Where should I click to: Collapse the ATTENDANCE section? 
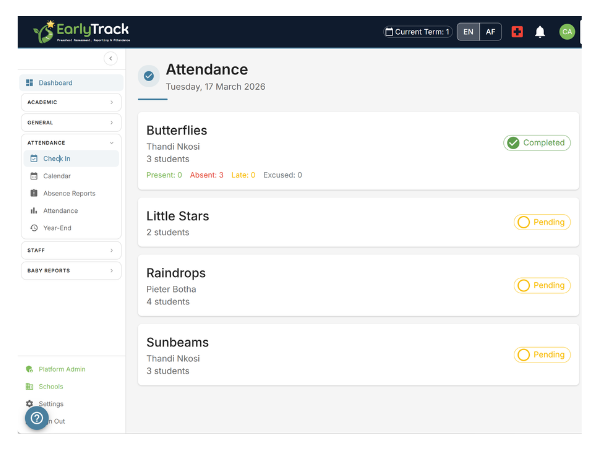(71, 143)
